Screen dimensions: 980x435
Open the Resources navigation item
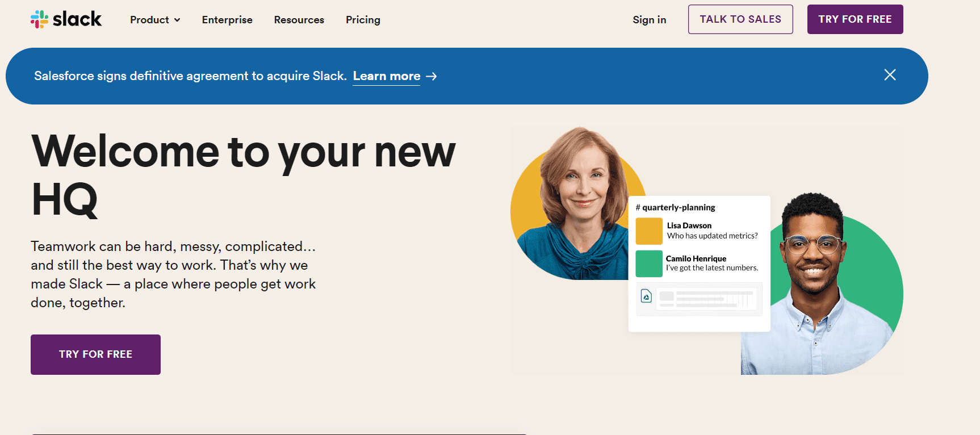(299, 20)
